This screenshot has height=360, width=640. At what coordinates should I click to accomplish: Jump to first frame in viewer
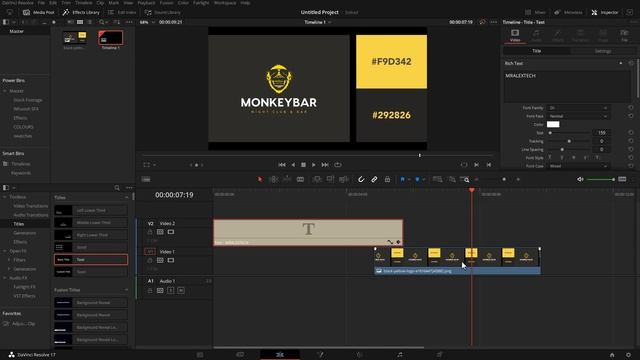[282, 164]
